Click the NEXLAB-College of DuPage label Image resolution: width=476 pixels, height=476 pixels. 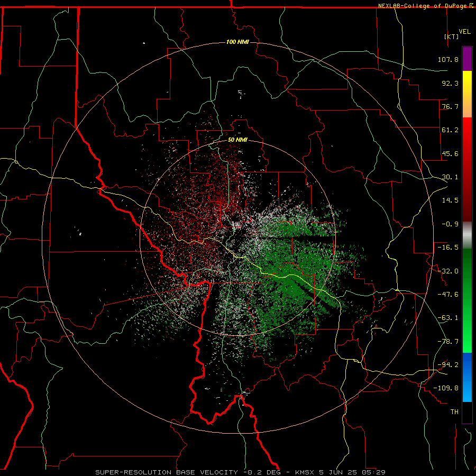click(424, 6)
